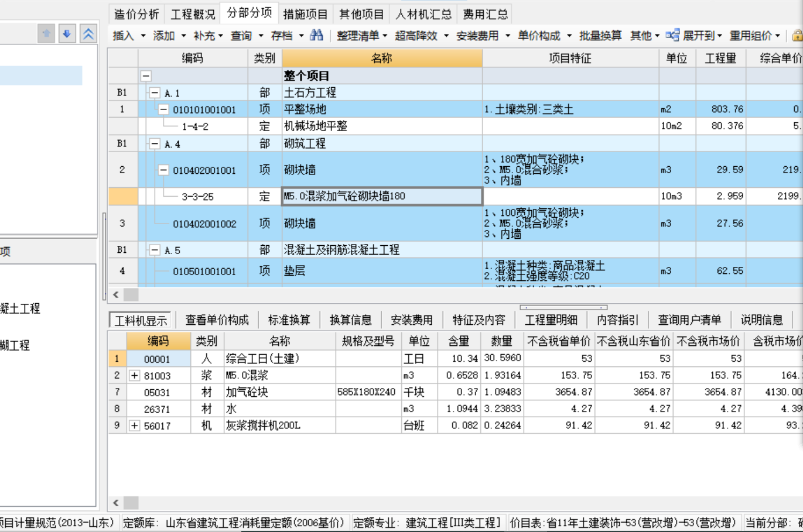
Task: Open the 换算信息 tab
Action: coord(350,320)
